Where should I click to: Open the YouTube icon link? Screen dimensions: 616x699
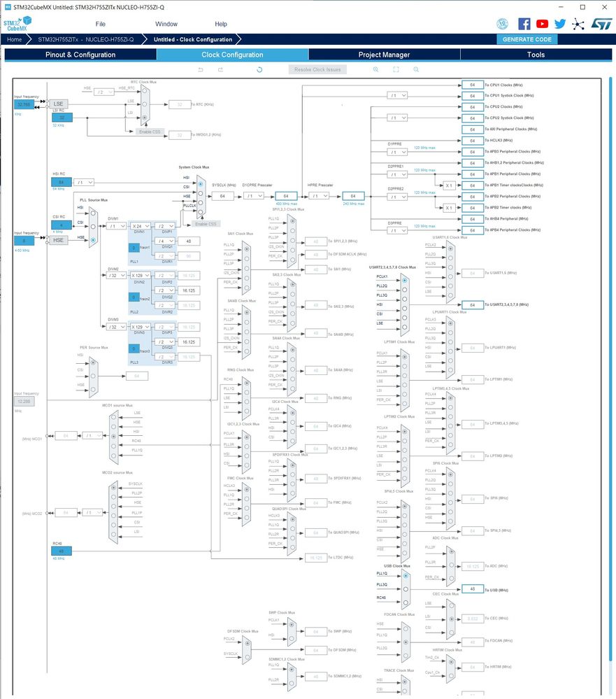pyautogui.click(x=542, y=24)
